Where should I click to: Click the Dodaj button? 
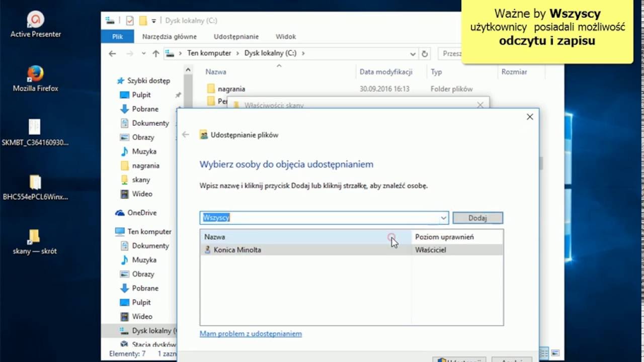click(477, 218)
